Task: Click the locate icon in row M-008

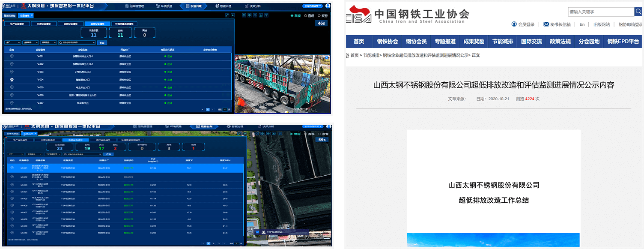Action: (x=12, y=219)
